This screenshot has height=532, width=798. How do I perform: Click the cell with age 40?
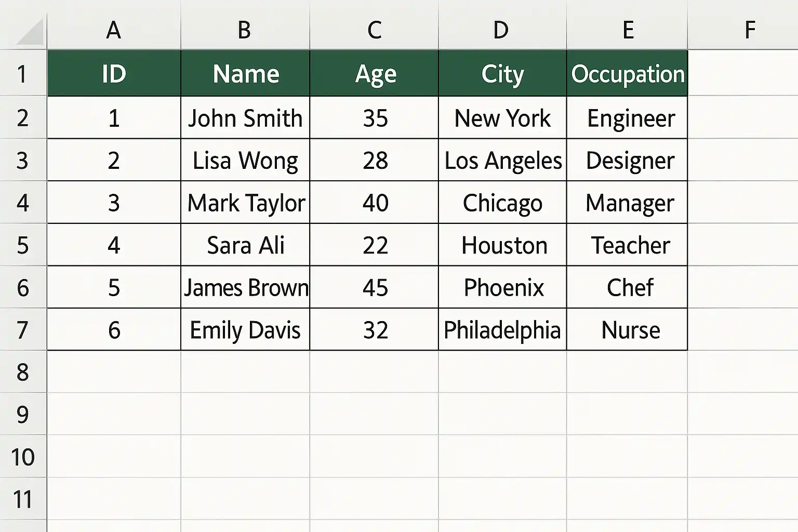374,203
